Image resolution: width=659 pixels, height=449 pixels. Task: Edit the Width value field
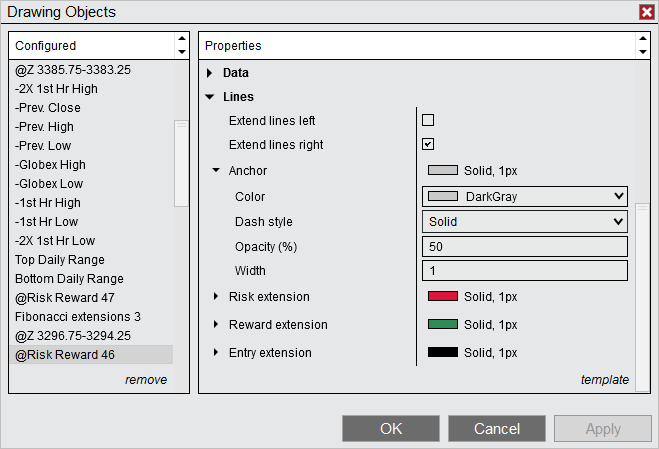point(525,270)
